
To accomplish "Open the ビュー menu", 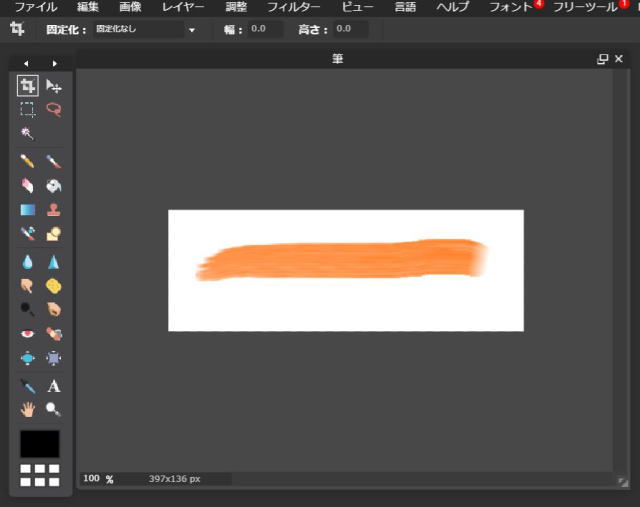I will coord(358,7).
